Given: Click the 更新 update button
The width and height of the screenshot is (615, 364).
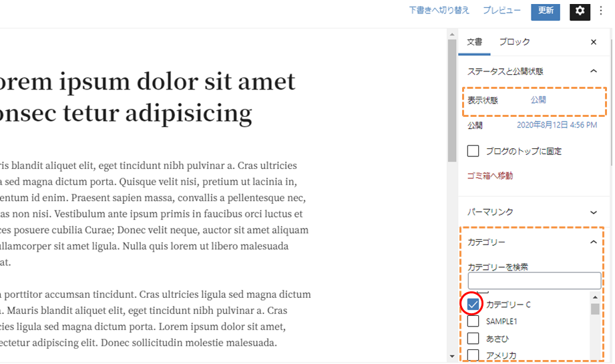Looking at the screenshot, I should (x=546, y=11).
